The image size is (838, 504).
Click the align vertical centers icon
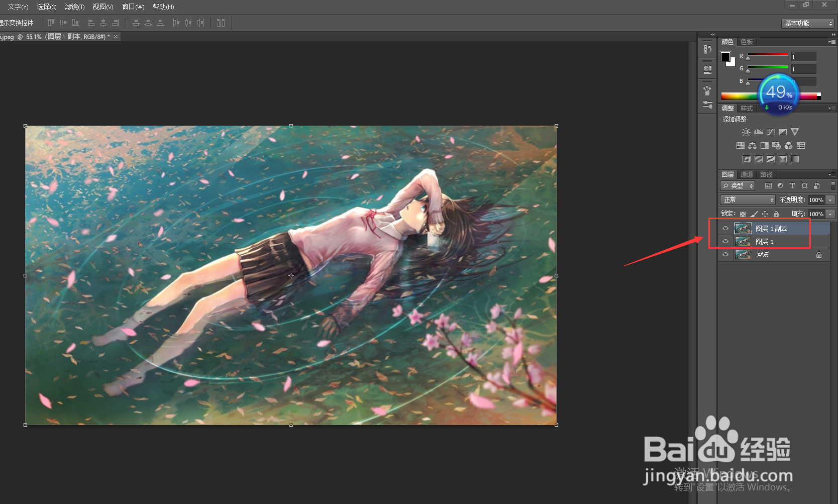point(63,23)
